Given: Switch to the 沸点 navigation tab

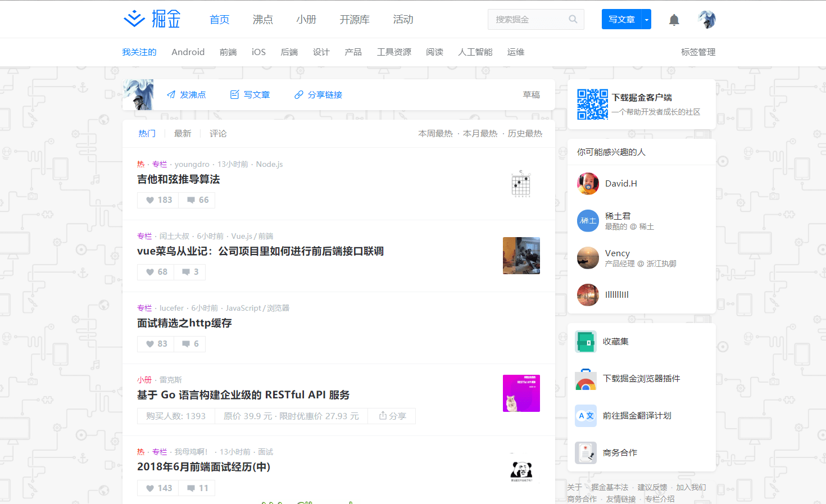Looking at the screenshot, I should coord(262,19).
